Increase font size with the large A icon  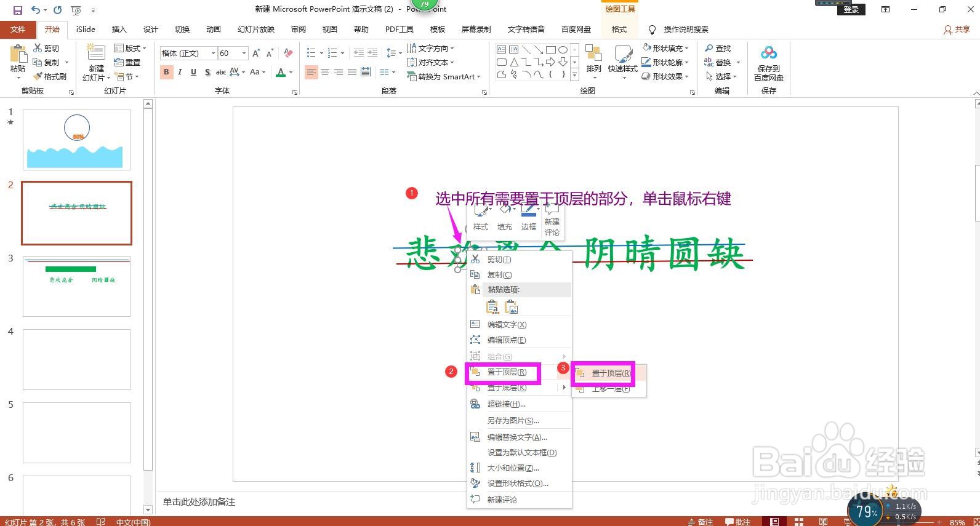256,54
